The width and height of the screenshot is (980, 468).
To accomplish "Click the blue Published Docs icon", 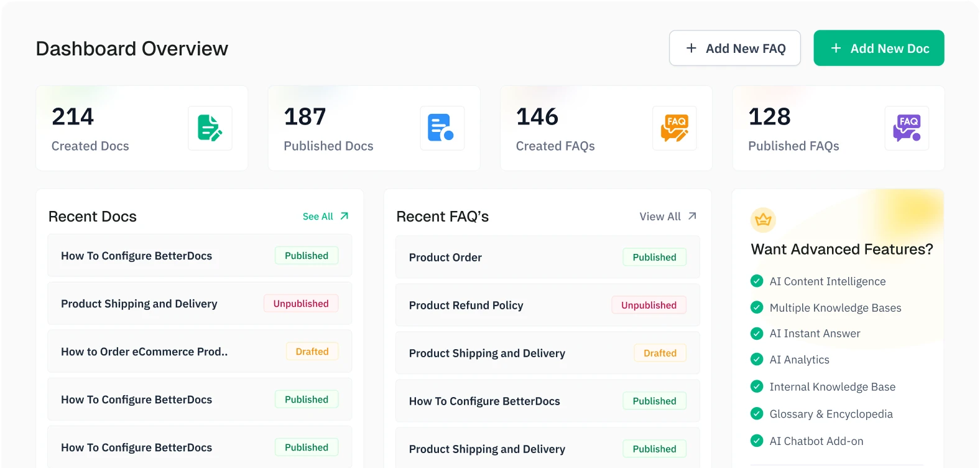I will tap(442, 128).
